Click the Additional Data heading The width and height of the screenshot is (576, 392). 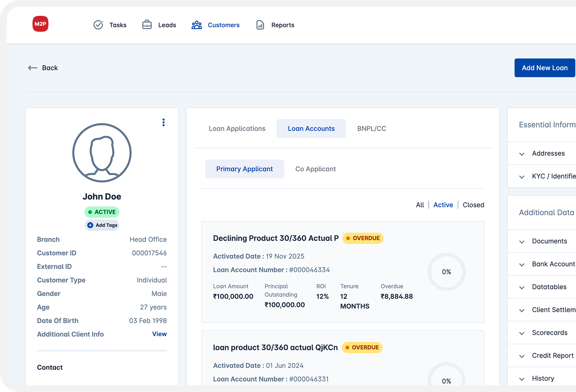pos(546,213)
